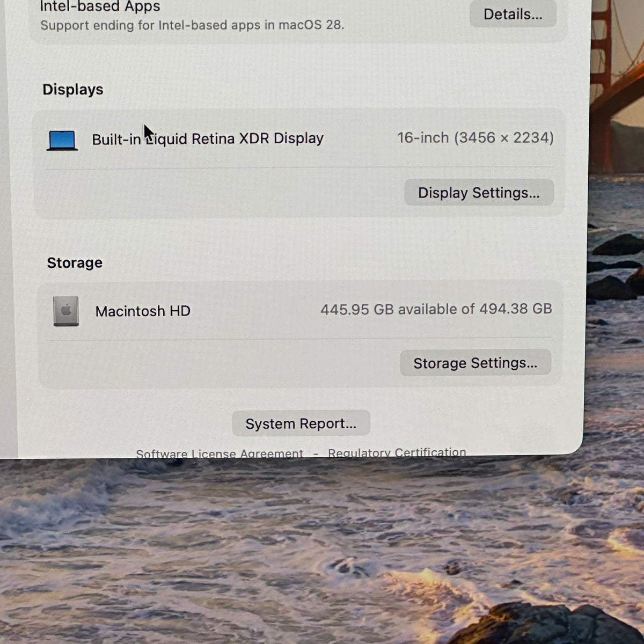
Task: Select the Built-in Liquid Retina XDR Display text
Action: (208, 138)
